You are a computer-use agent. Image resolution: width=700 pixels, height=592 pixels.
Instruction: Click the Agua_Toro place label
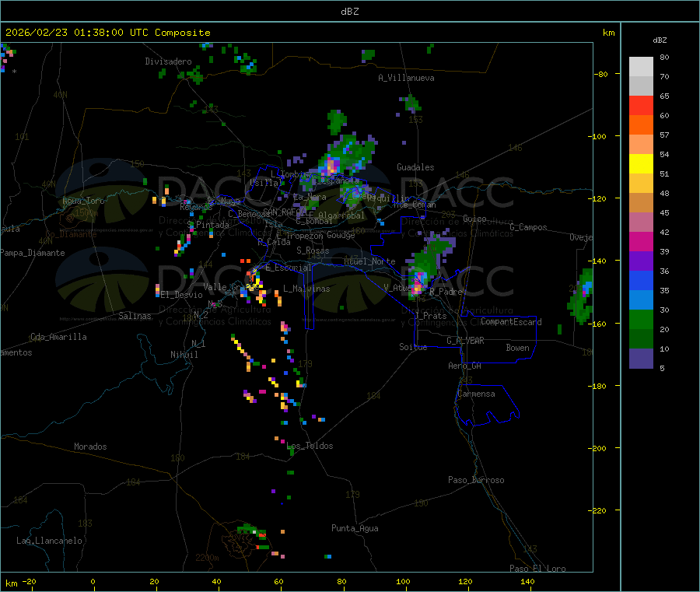83,201
